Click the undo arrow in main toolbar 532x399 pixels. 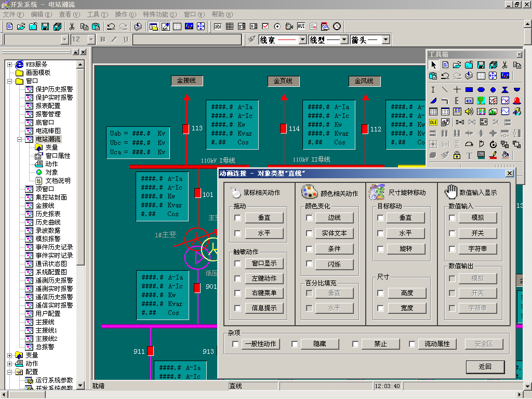(111, 26)
